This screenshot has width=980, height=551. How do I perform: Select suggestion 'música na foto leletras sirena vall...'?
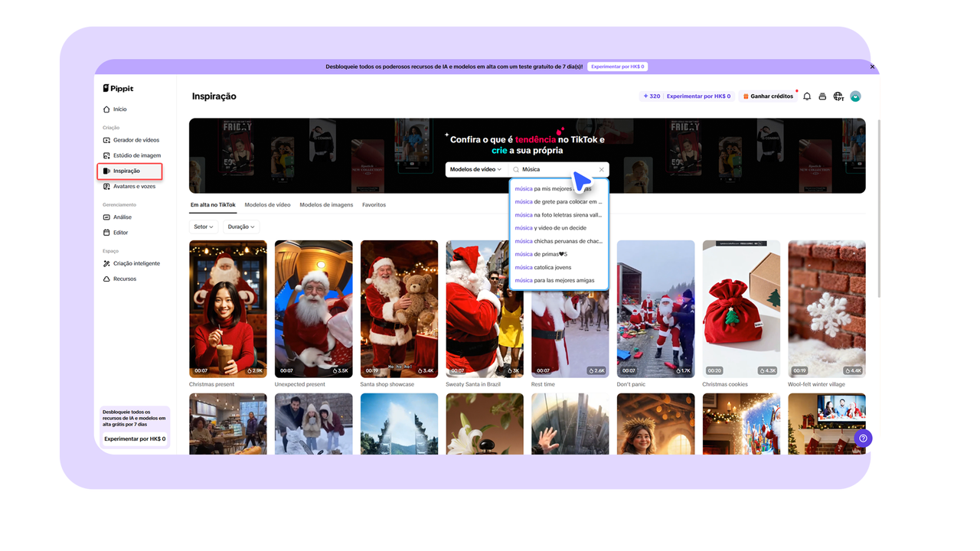coord(559,215)
